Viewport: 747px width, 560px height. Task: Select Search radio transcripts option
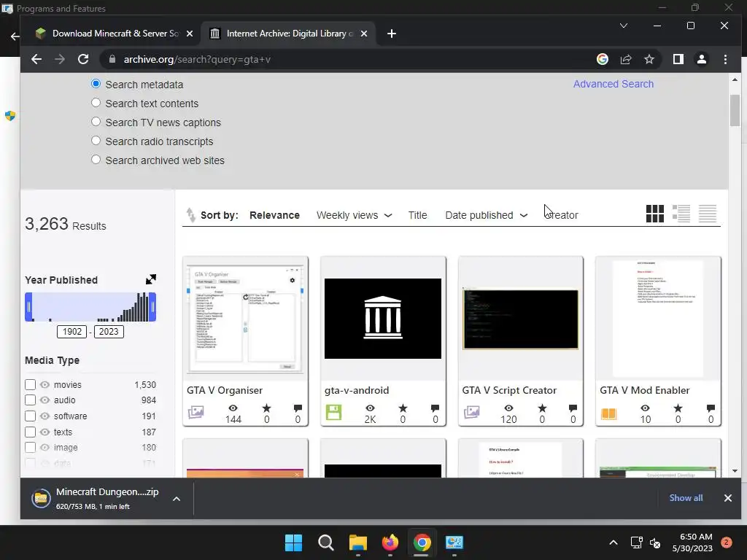[96, 141]
